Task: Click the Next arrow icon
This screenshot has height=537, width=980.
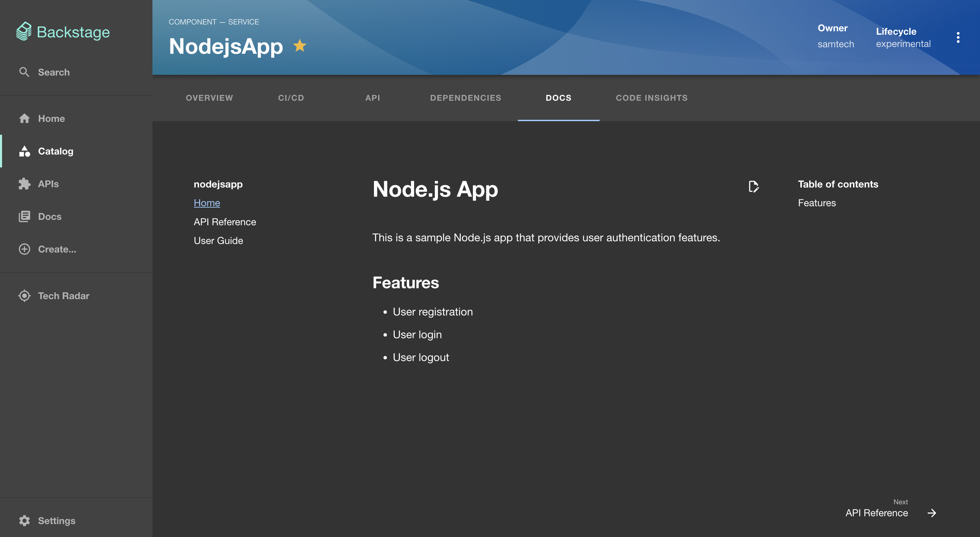Action: pyautogui.click(x=932, y=513)
